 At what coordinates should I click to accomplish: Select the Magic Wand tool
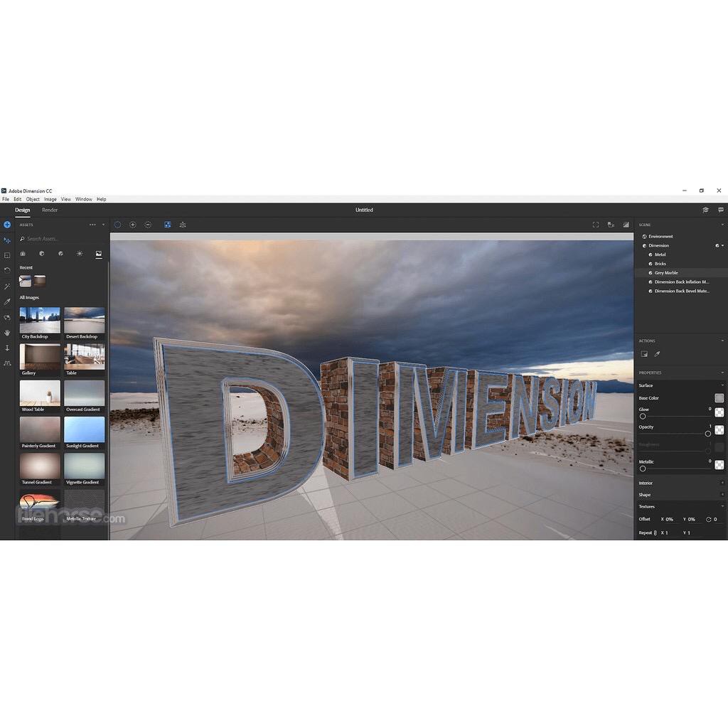(7, 287)
